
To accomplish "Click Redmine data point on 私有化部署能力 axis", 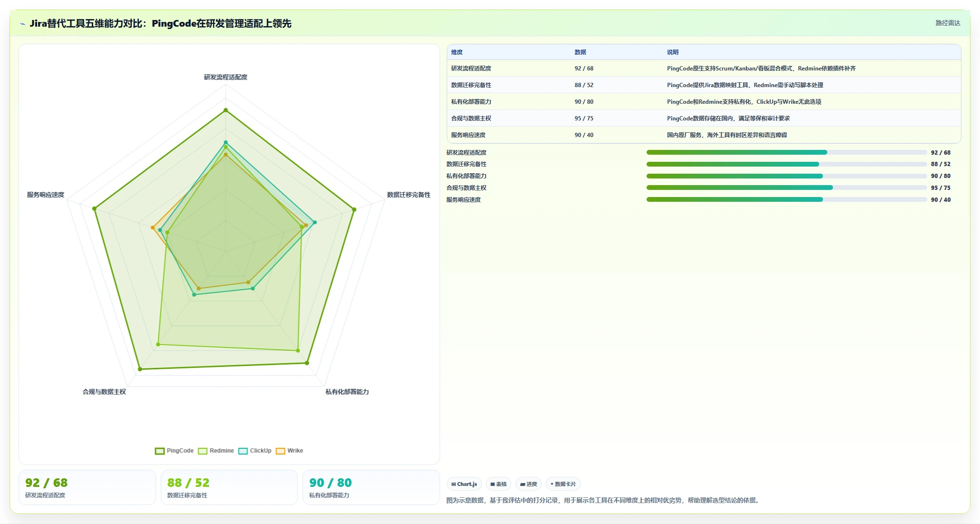I will 298,351.
